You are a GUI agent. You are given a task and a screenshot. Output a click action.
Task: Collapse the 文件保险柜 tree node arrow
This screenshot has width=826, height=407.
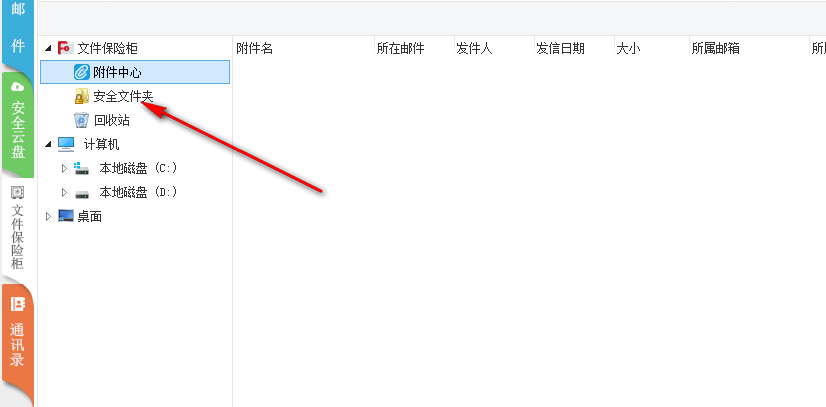[48, 48]
